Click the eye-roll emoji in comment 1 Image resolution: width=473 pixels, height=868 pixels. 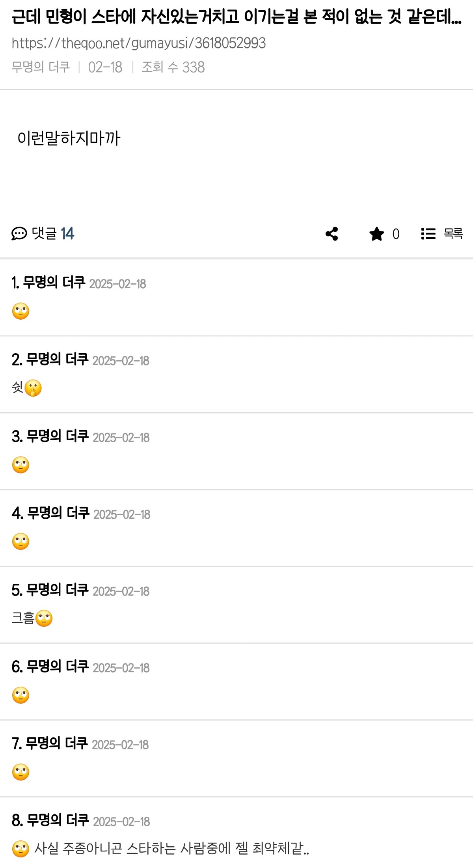tap(21, 311)
